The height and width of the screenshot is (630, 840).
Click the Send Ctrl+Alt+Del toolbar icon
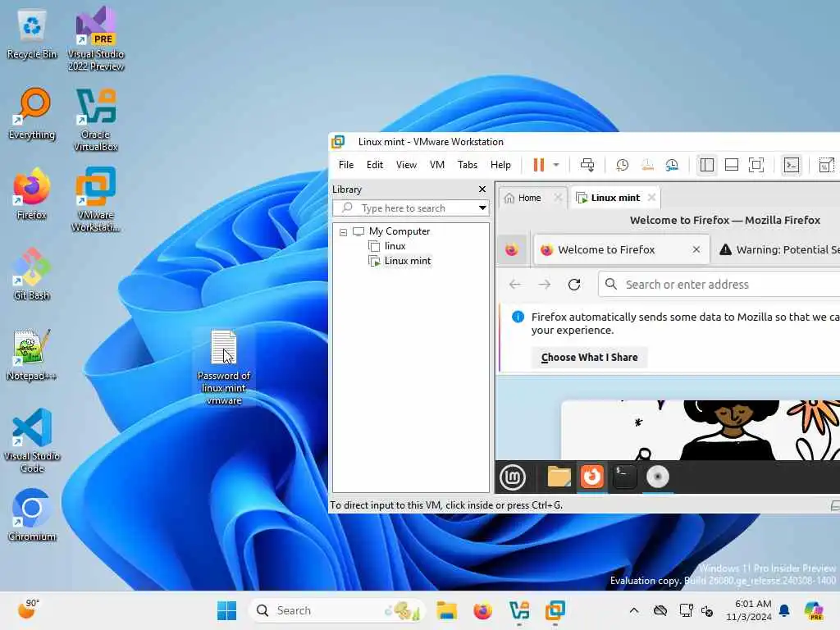pyautogui.click(x=587, y=165)
